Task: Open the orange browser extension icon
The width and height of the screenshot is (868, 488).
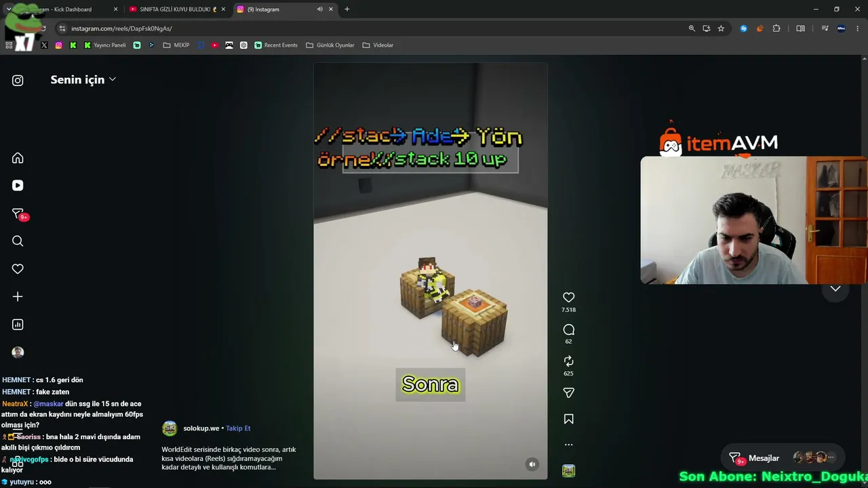Action: 759,28
